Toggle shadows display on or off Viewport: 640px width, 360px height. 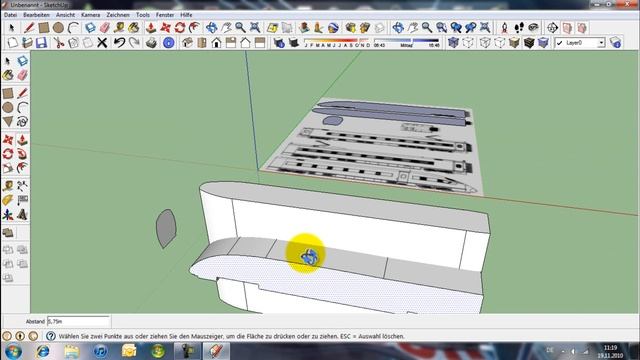click(x=293, y=42)
